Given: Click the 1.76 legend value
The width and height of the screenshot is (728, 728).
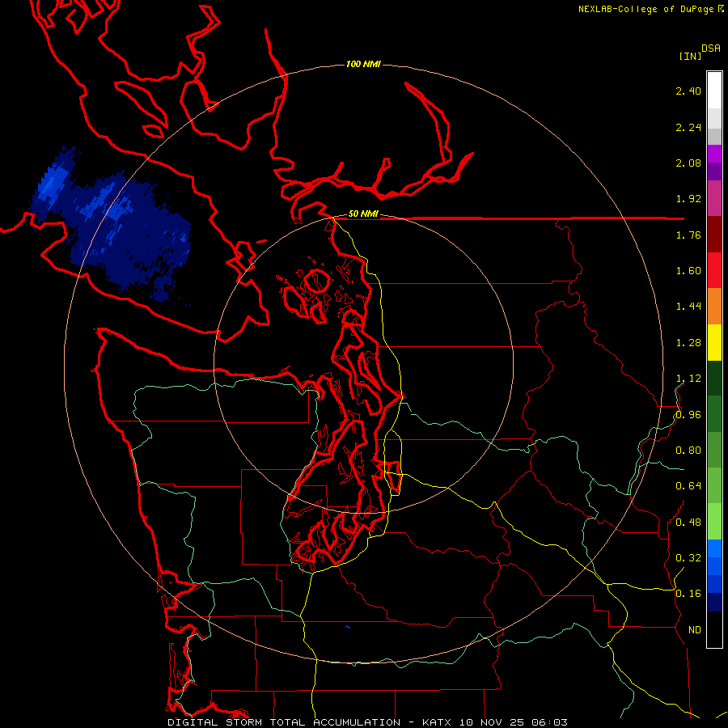Looking at the screenshot, I should (x=688, y=235).
